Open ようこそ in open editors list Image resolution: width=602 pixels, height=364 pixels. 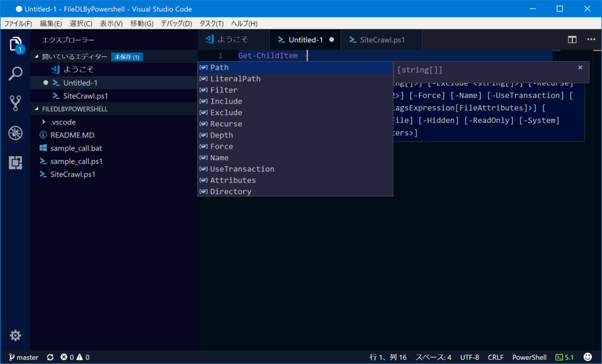click(114, 69)
